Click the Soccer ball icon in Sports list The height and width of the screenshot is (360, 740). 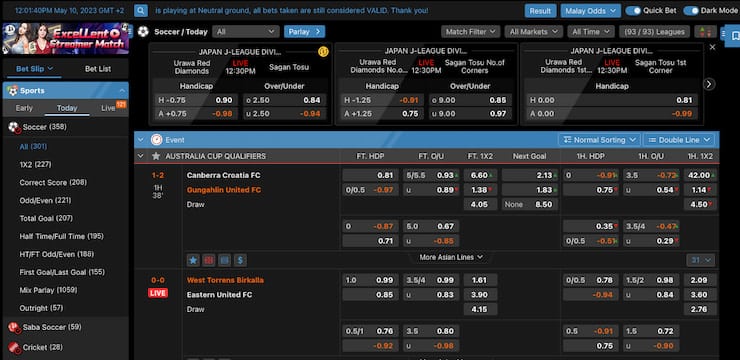14,127
